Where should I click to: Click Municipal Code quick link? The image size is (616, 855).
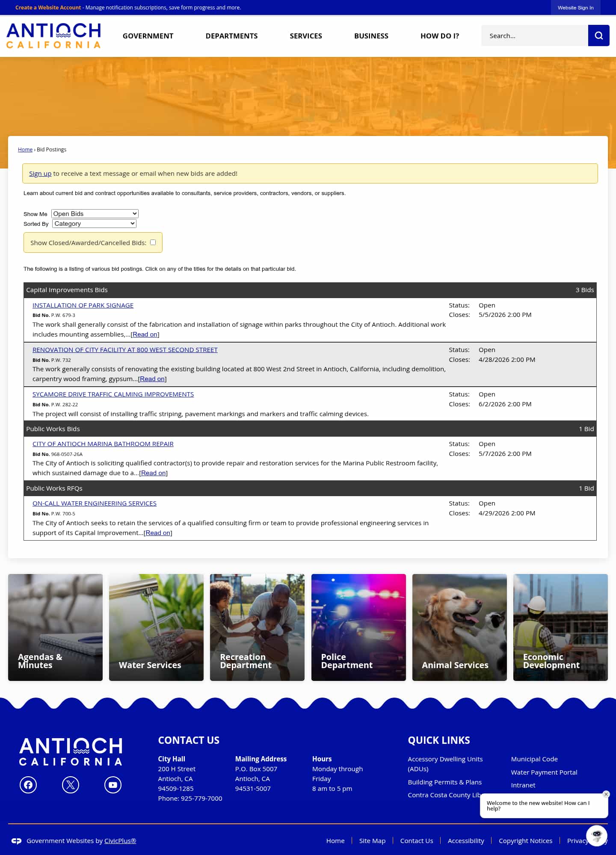click(x=534, y=759)
